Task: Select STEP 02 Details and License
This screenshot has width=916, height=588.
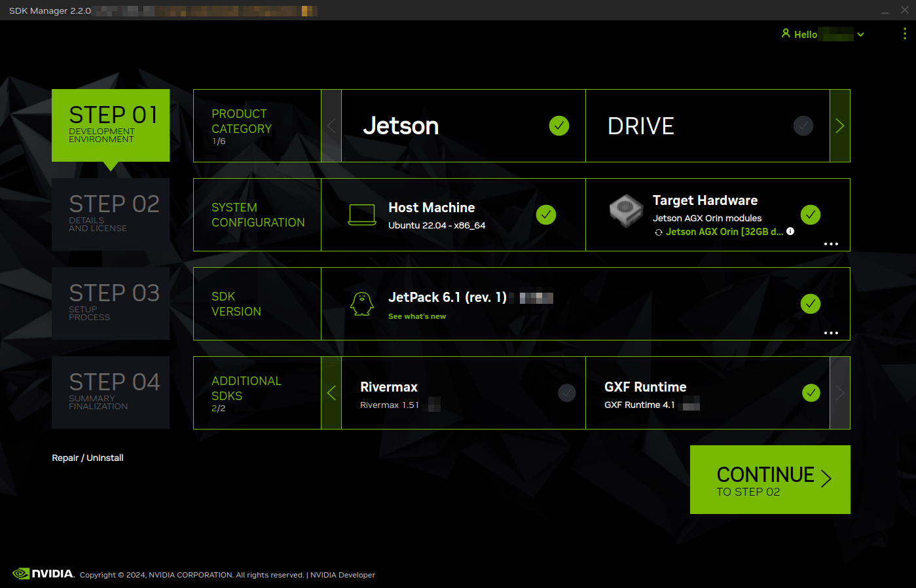Action: coord(111,214)
